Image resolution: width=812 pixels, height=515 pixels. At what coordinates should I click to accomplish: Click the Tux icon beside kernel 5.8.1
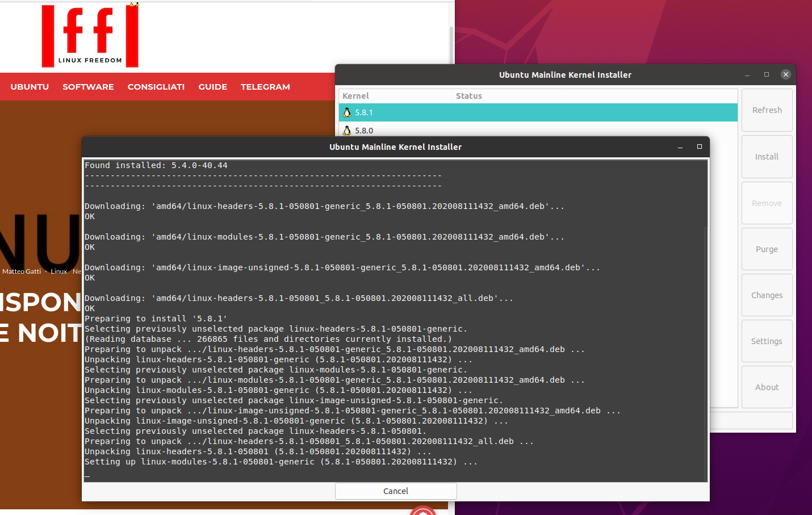point(346,112)
